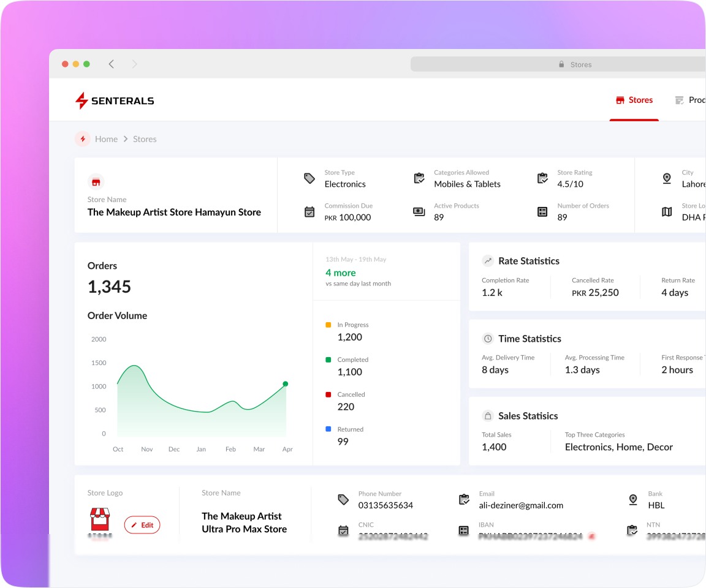Viewport: 706px width, 588px height.
Task: Click the browser forward arrow
Action: [x=134, y=64]
